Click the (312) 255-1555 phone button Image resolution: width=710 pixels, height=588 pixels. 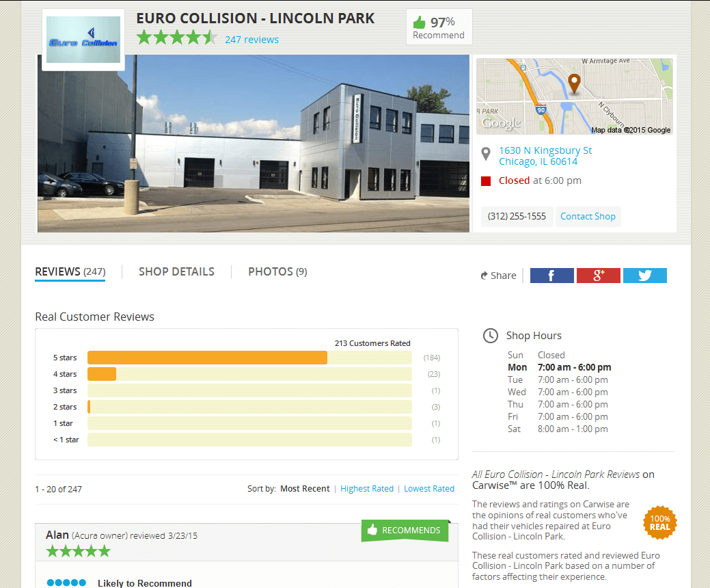point(517,217)
